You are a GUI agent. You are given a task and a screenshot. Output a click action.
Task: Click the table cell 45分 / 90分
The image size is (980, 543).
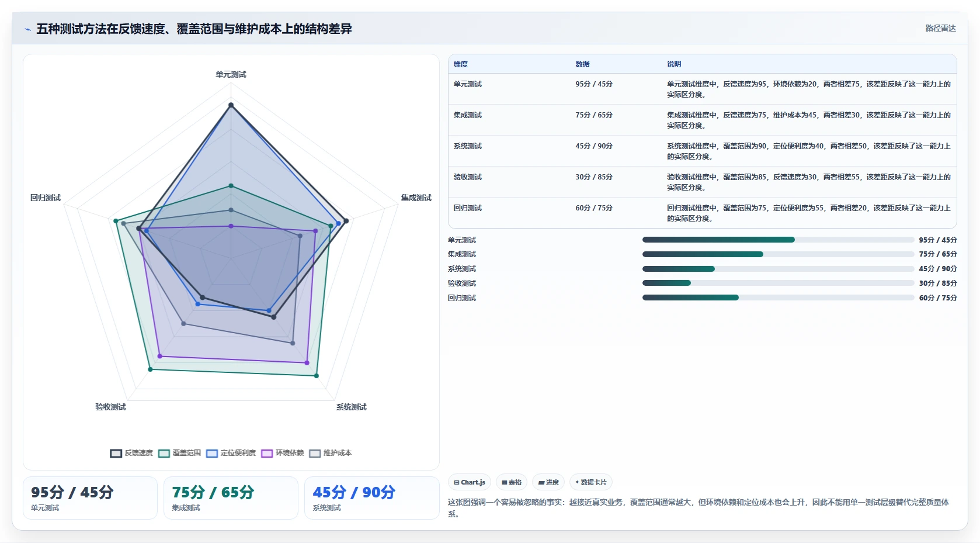click(594, 146)
